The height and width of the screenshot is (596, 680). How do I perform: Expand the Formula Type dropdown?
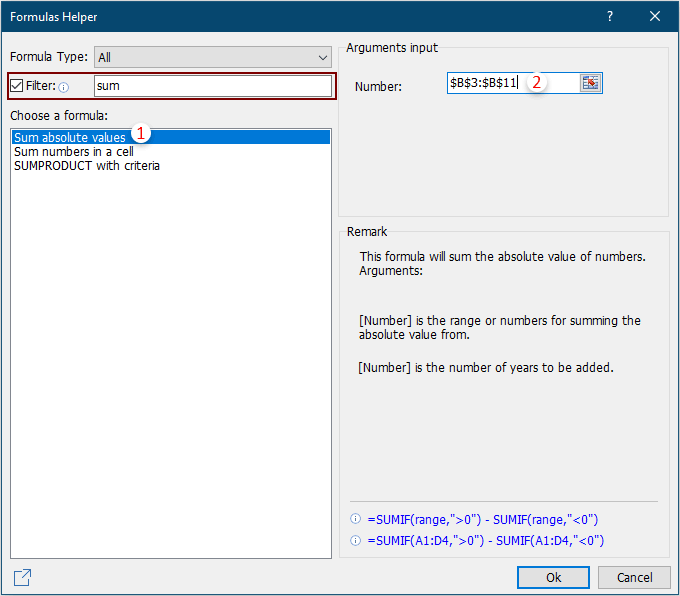click(320, 58)
